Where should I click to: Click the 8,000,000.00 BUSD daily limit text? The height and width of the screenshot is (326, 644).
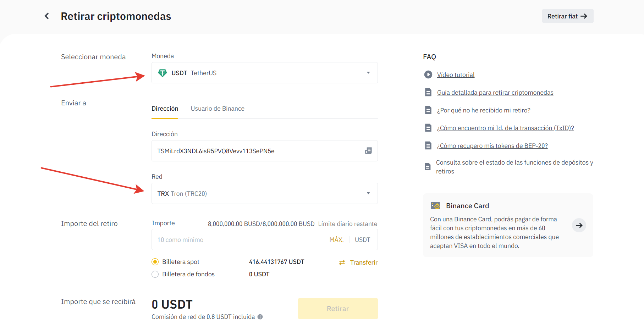pos(261,224)
